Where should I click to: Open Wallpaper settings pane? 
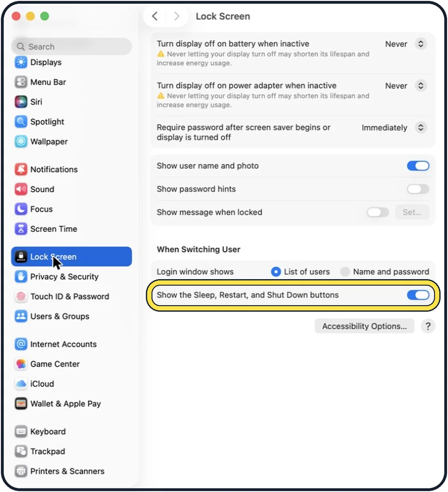coord(71,141)
